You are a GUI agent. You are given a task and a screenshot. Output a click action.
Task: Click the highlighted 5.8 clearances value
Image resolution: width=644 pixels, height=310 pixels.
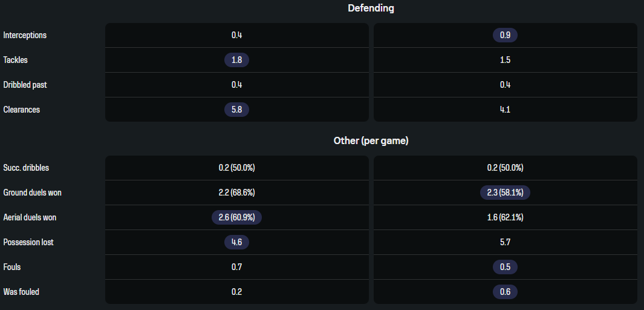(x=236, y=110)
